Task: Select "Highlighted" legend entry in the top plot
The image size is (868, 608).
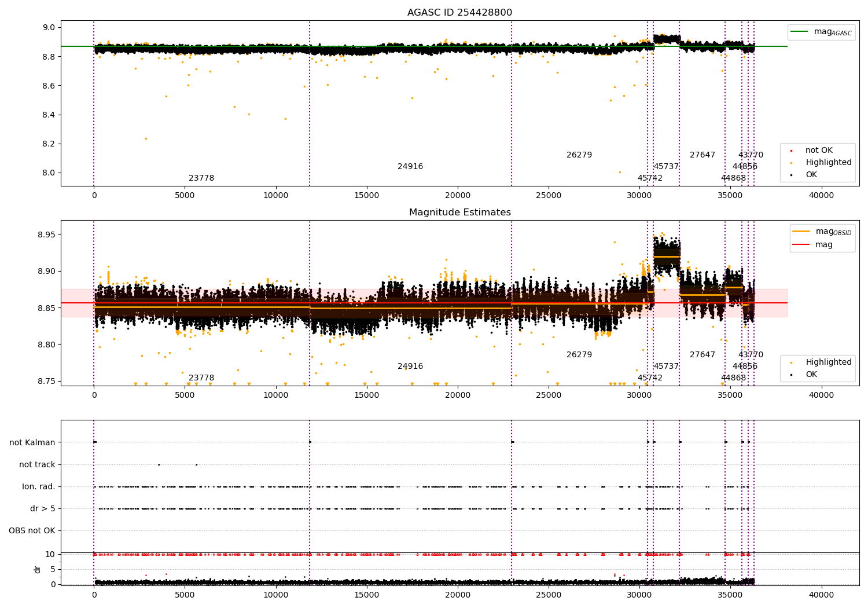Action: (828, 163)
